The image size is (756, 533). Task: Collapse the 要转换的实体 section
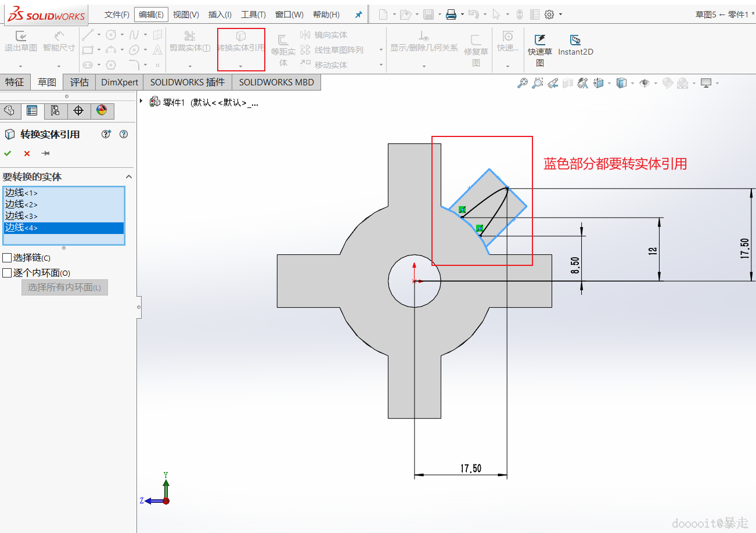point(129,177)
